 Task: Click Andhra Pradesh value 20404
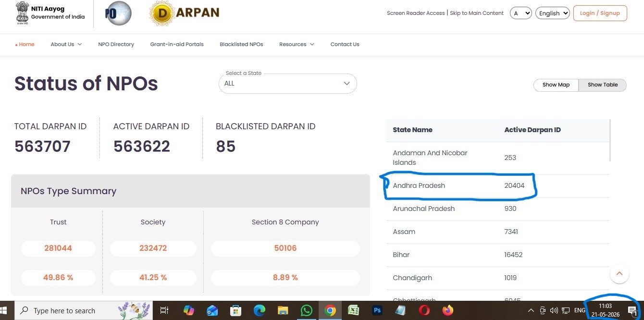(514, 185)
